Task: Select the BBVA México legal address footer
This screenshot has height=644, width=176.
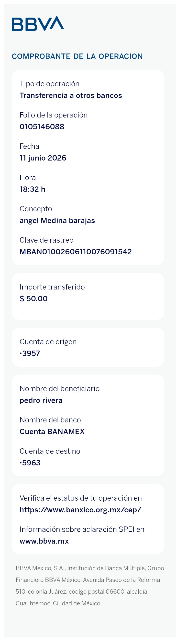Action: pos(89,586)
